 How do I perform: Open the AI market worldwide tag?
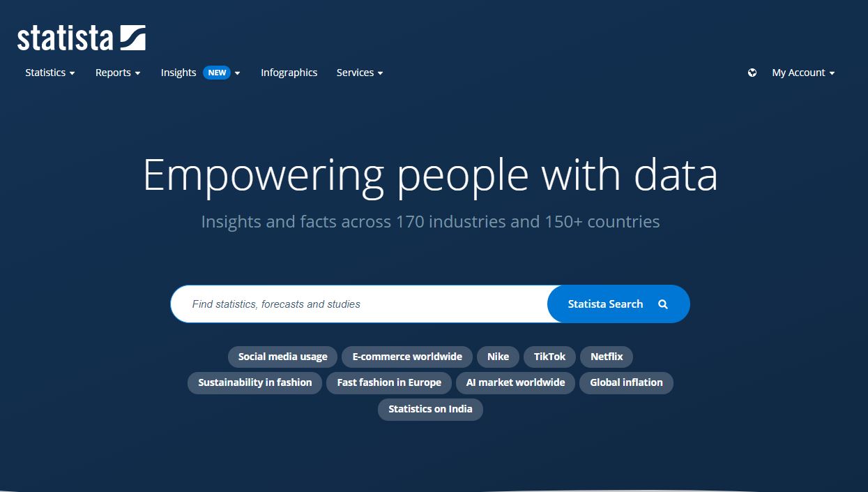pos(515,382)
